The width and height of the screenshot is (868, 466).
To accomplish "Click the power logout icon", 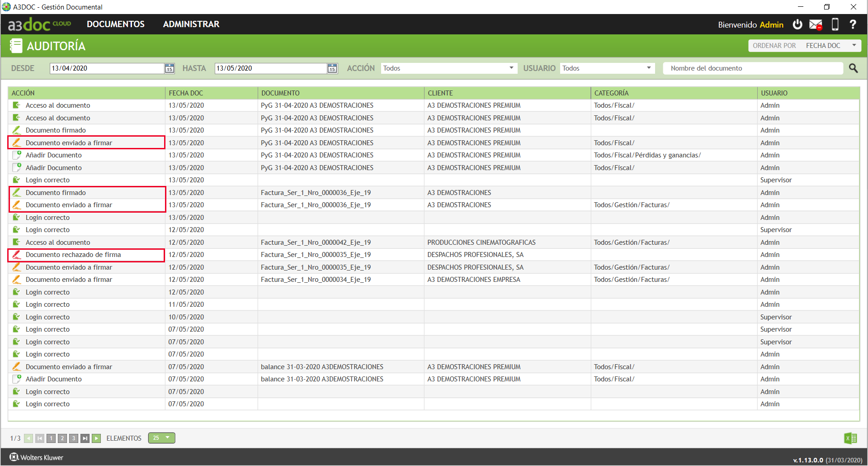I will tap(797, 24).
